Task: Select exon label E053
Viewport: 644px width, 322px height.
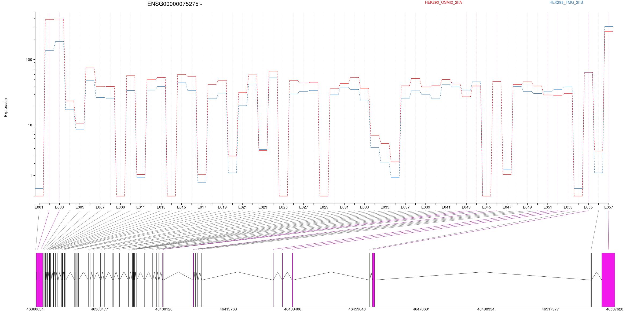Action: [568, 207]
